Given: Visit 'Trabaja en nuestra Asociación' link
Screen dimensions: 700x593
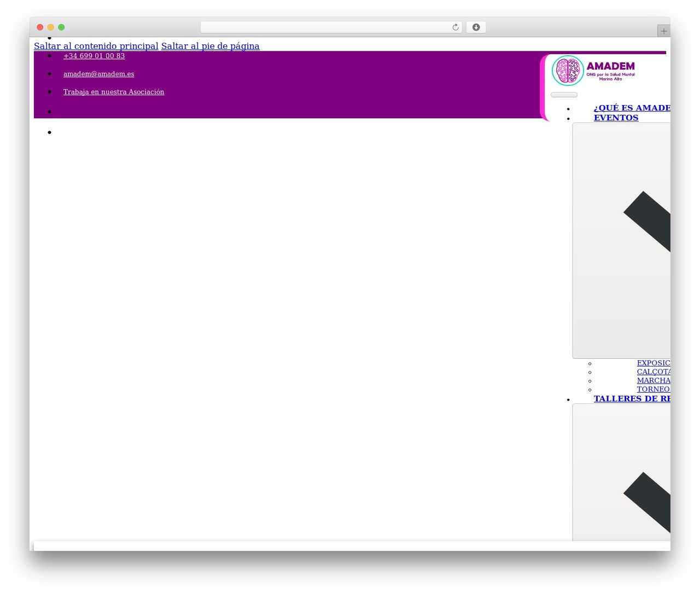Looking at the screenshot, I should pos(114,92).
